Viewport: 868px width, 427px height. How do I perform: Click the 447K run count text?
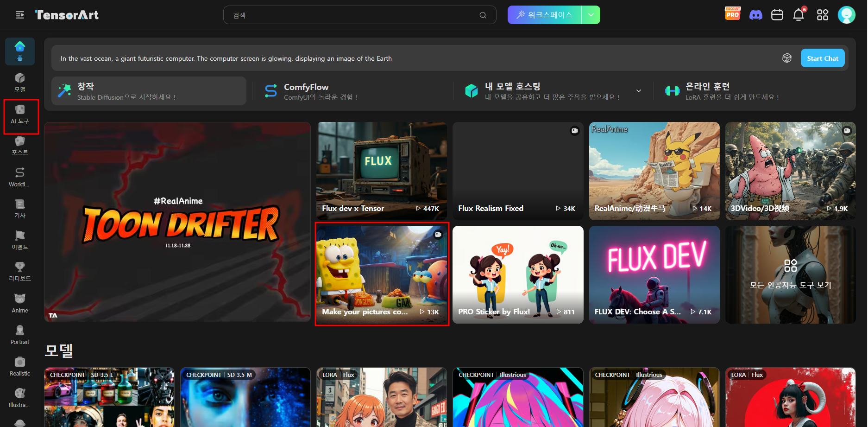(x=431, y=209)
